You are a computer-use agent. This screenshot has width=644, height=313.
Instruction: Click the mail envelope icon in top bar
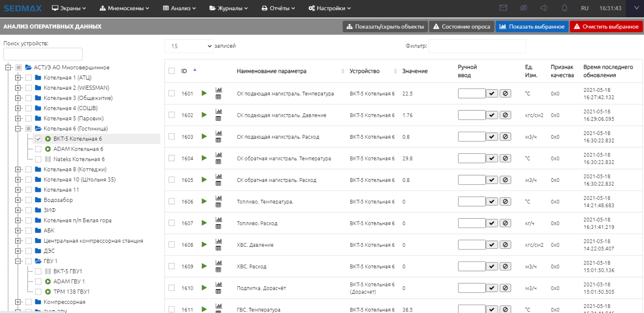click(503, 8)
